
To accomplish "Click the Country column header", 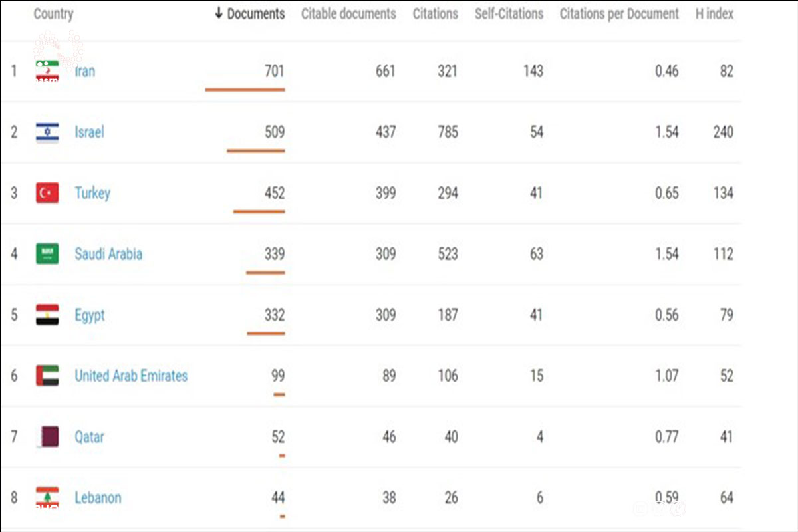I will pos(53,14).
